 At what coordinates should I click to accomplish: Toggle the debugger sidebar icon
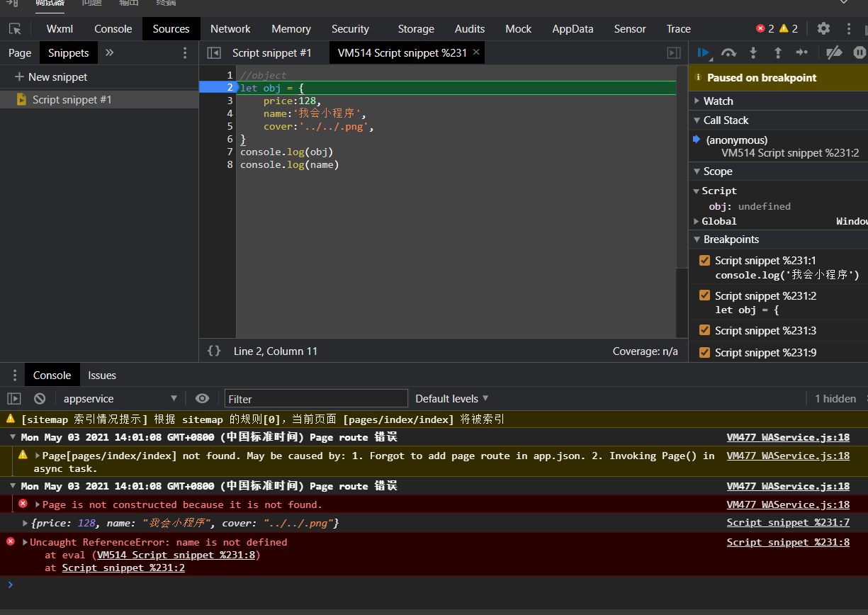(x=674, y=53)
